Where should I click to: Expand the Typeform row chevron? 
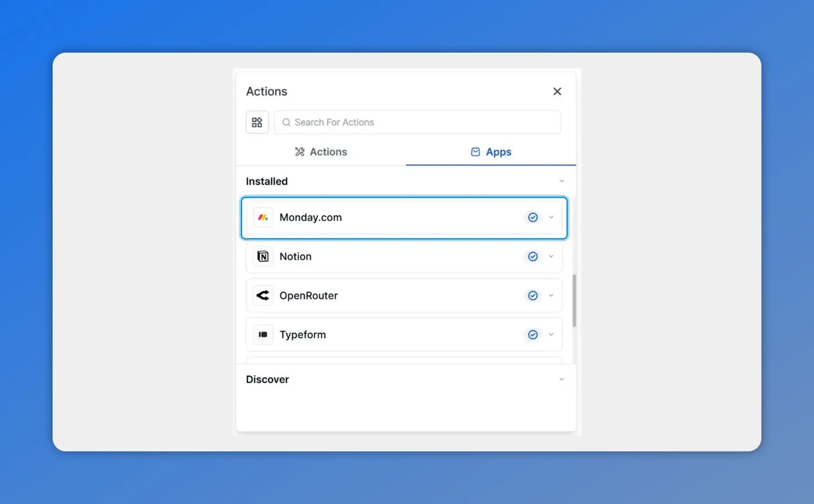(551, 335)
